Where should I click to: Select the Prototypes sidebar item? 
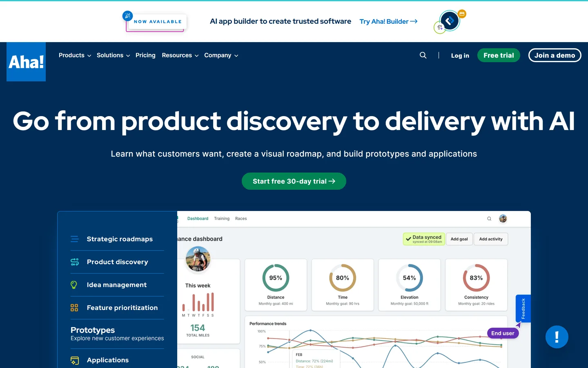pyautogui.click(x=117, y=334)
